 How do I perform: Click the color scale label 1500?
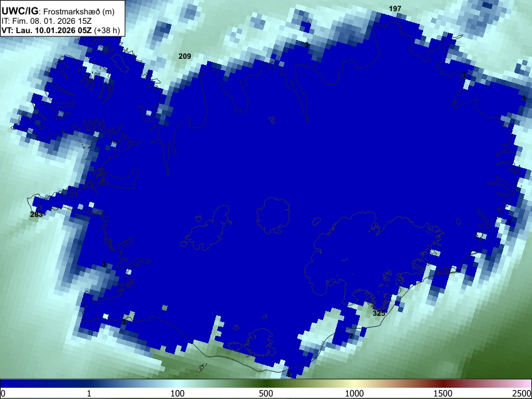click(x=442, y=393)
